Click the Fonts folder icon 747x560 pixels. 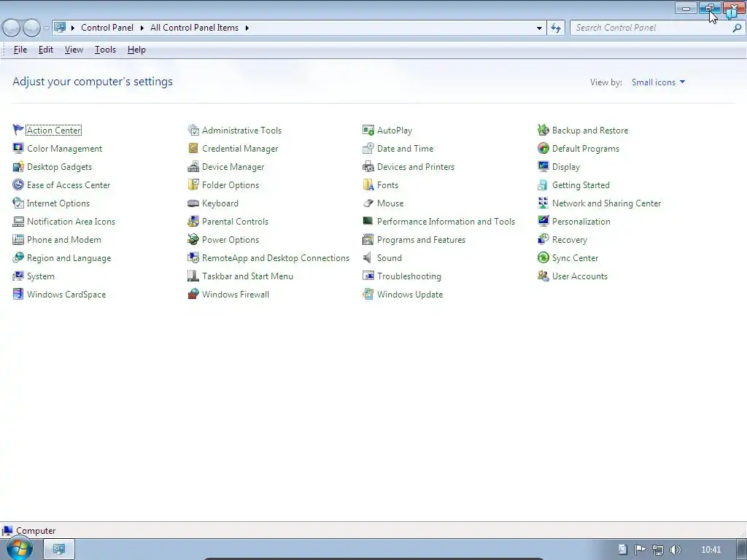pos(368,184)
